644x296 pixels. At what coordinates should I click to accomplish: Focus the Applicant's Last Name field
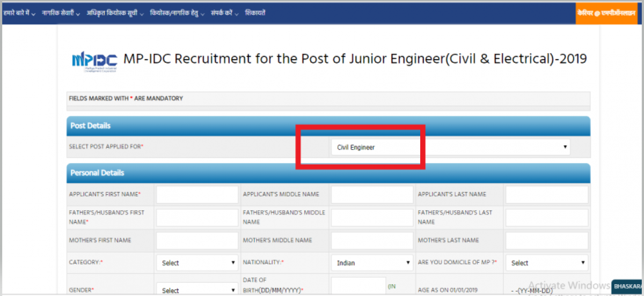click(546, 194)
